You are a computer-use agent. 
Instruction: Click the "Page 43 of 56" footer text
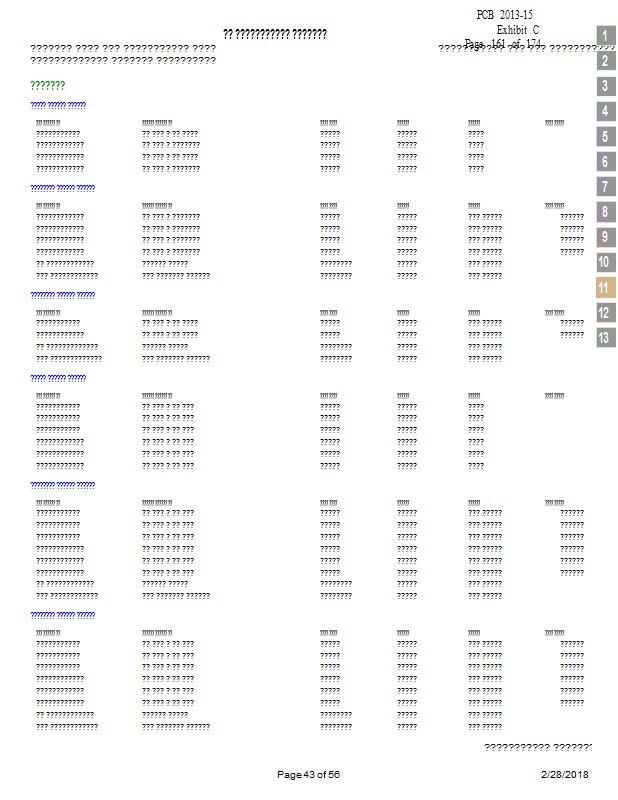click(x=308, y=775)
